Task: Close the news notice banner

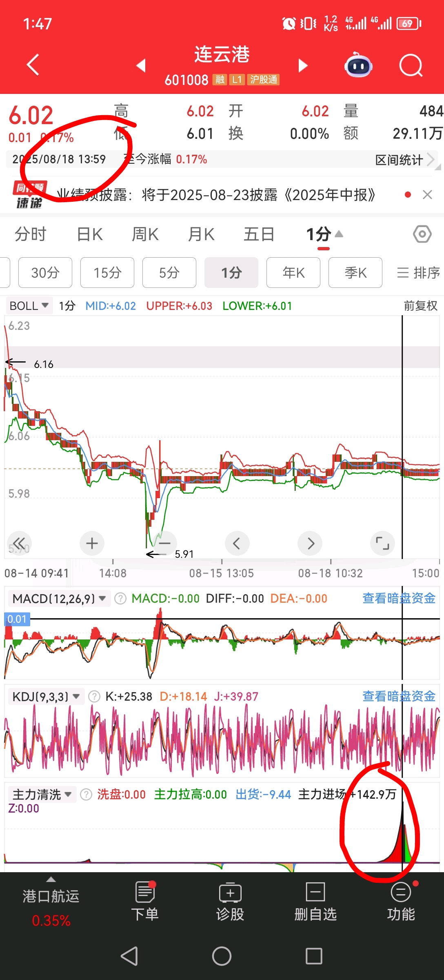Action: [x=427, y=195]
